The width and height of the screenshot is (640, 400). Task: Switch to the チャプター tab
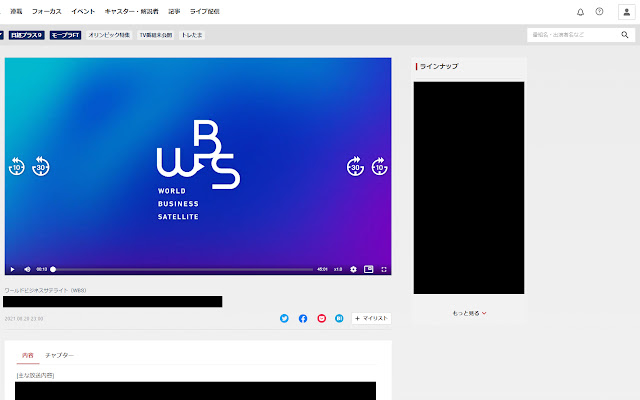[x=60, y=356]
